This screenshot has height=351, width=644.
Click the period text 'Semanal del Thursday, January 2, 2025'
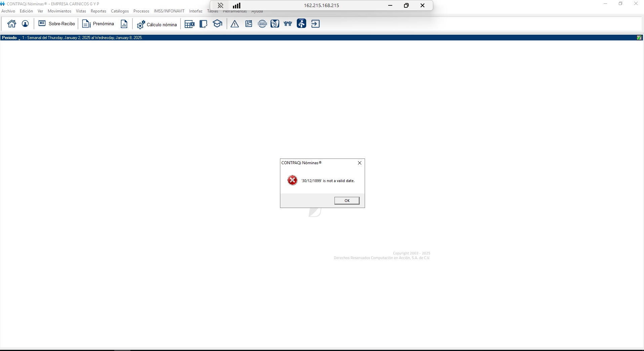click(59, 38)
